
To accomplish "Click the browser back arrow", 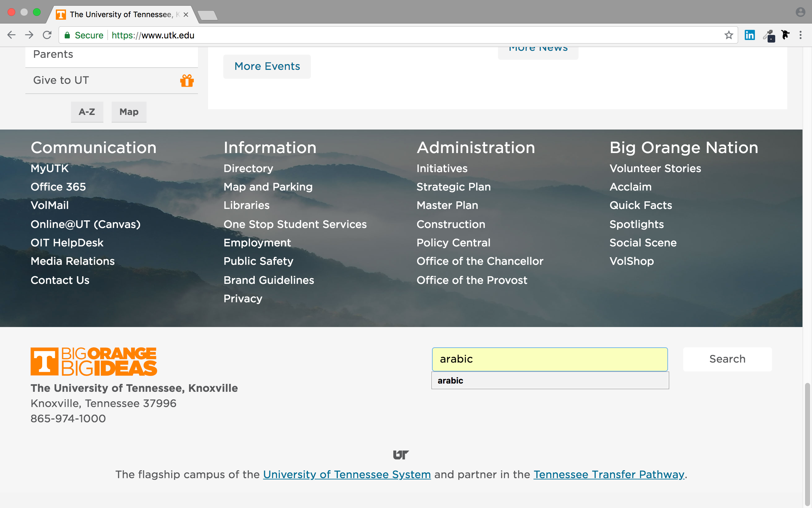I will point(11,35).
